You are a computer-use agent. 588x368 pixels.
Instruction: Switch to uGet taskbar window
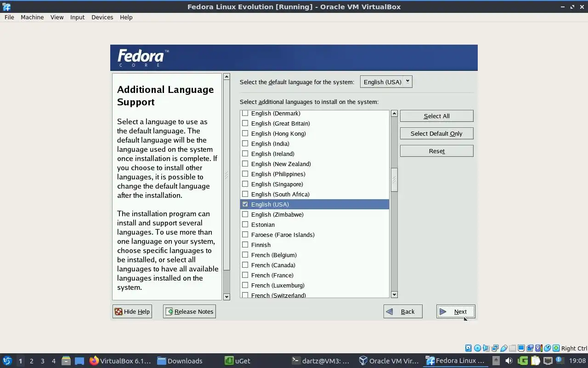coord(238,361)
